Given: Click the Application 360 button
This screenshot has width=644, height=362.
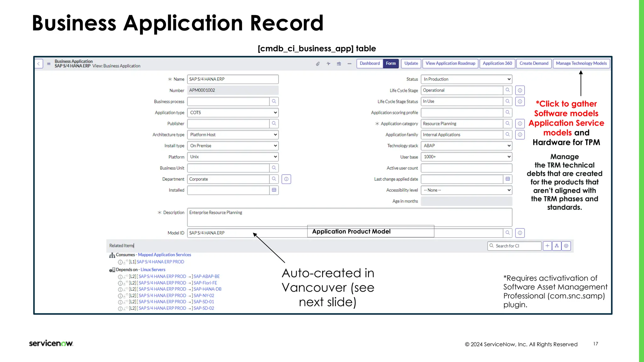Looking at the screenshot, I should [x=497, y=63].
